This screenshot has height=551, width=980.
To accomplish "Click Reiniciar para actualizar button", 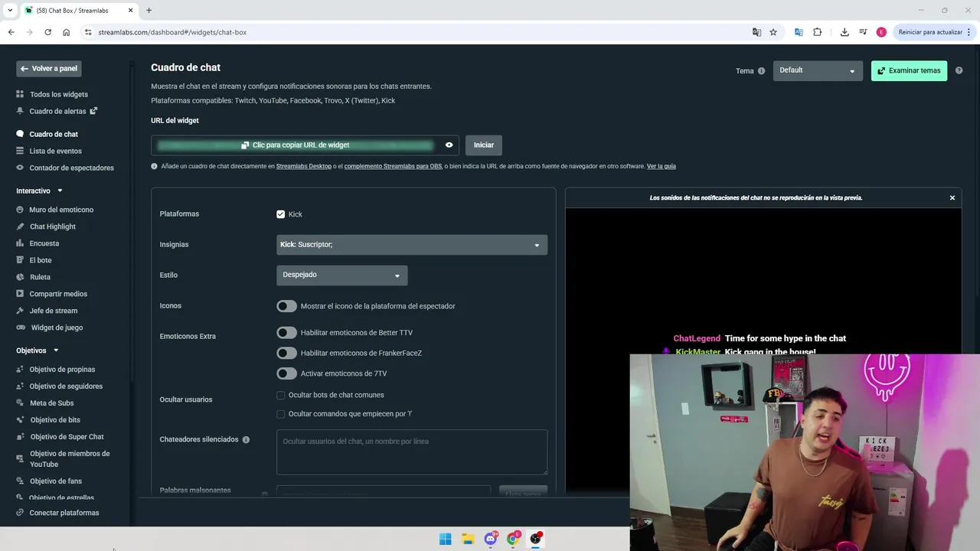I will pyautogui.click(x=930, y=32).
